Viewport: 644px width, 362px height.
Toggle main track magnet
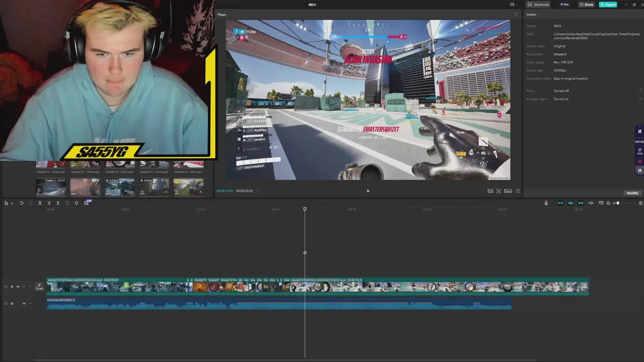(x=560, y=203)
